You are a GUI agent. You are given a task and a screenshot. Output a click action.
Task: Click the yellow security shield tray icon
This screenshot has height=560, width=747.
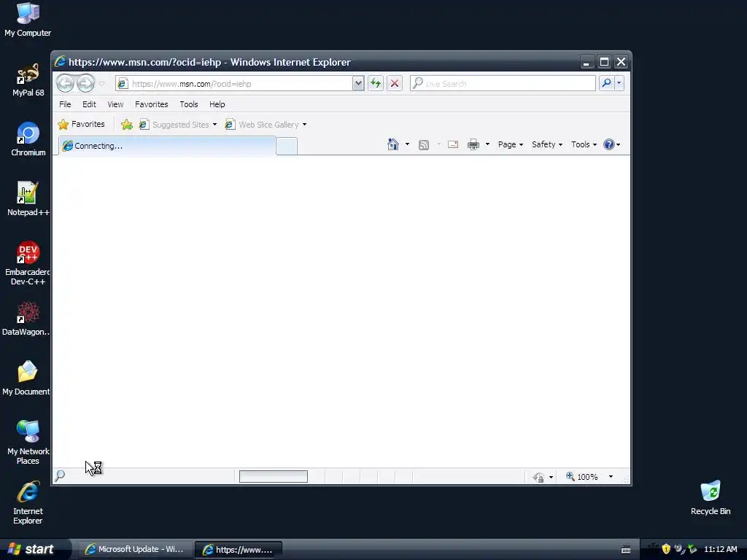pos(666,549)
